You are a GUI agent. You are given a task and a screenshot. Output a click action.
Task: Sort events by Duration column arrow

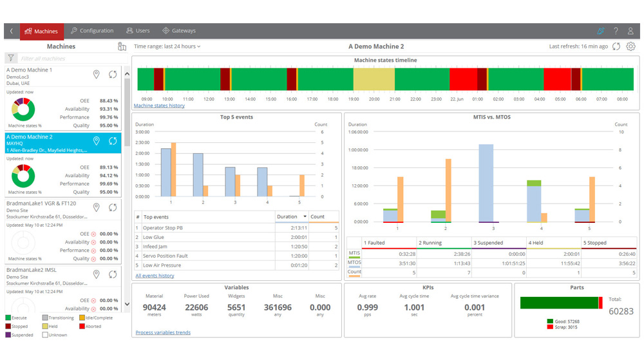pyautogui.click(x=305, y=217)
